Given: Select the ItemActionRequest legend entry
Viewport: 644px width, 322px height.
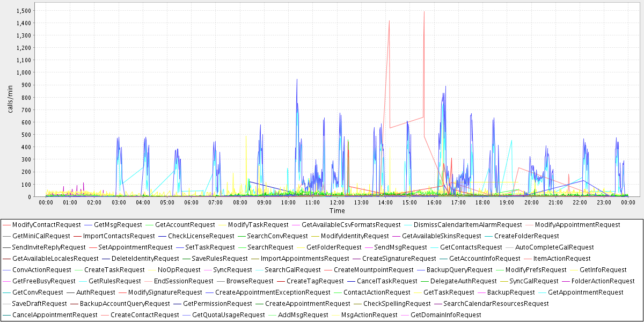Looking at the screenshot, I should [x=562, y=259].
